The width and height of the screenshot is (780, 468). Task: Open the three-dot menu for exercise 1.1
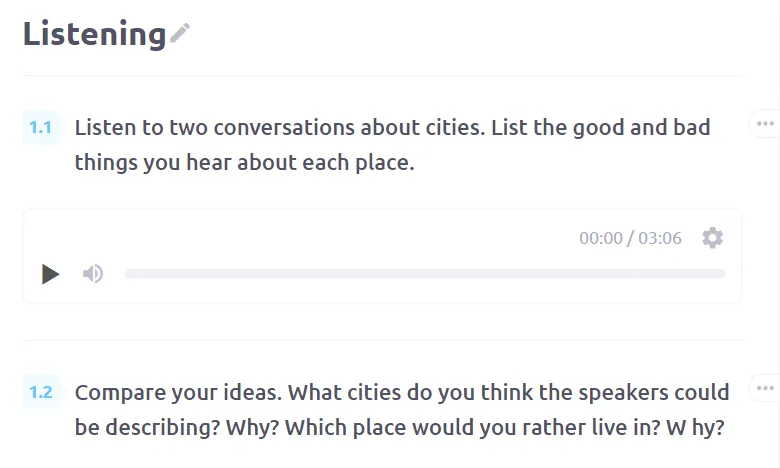click(x=765, y=123)
